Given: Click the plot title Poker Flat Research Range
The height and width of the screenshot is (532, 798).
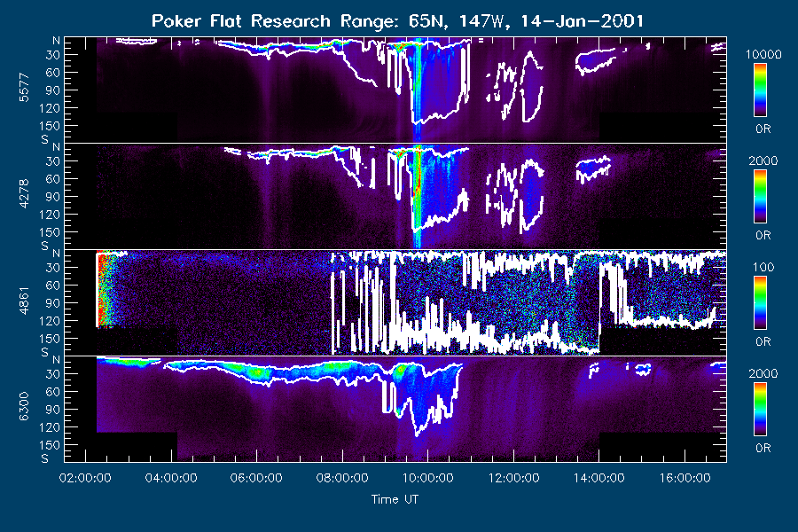Looking at the screenshot, I should click(397, 21).
